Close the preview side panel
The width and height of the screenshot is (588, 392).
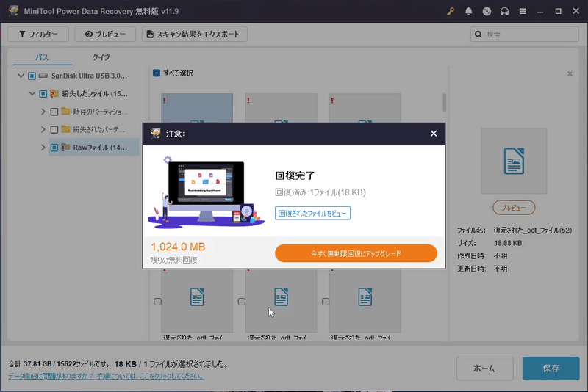pos(570,73)
